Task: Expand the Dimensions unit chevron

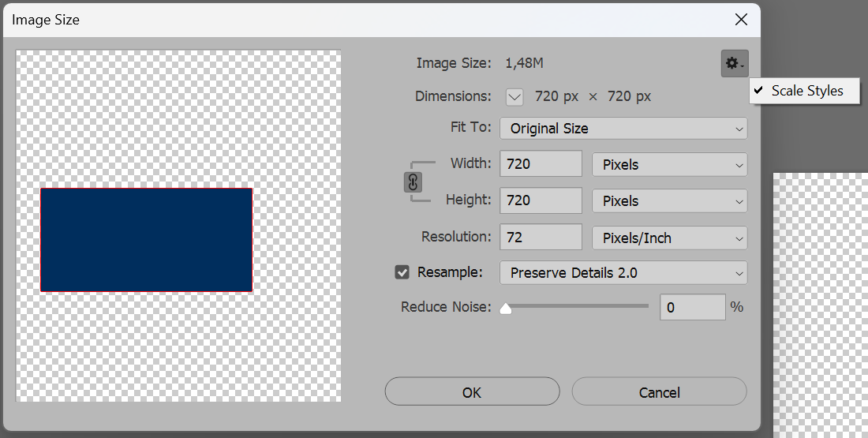Action: (x=514, y=97)
